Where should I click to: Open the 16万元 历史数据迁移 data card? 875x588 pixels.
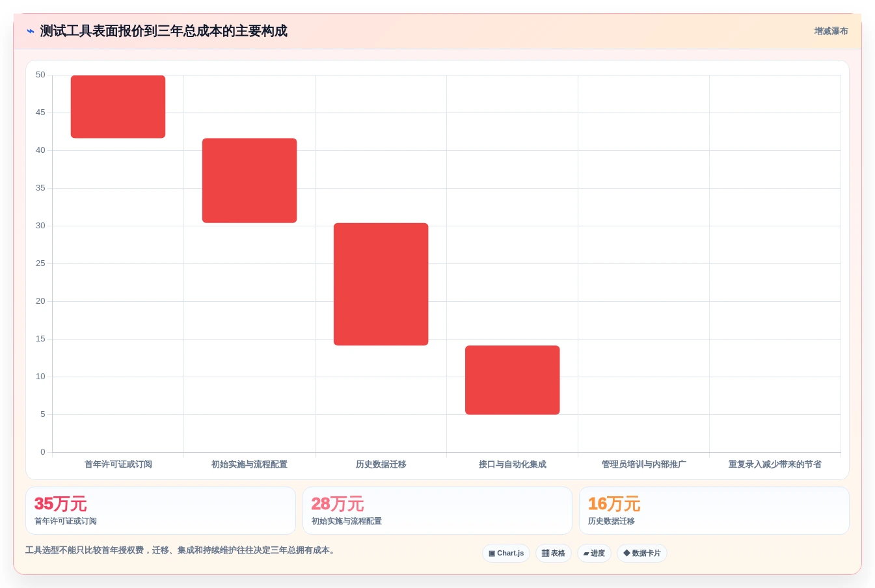714,511
